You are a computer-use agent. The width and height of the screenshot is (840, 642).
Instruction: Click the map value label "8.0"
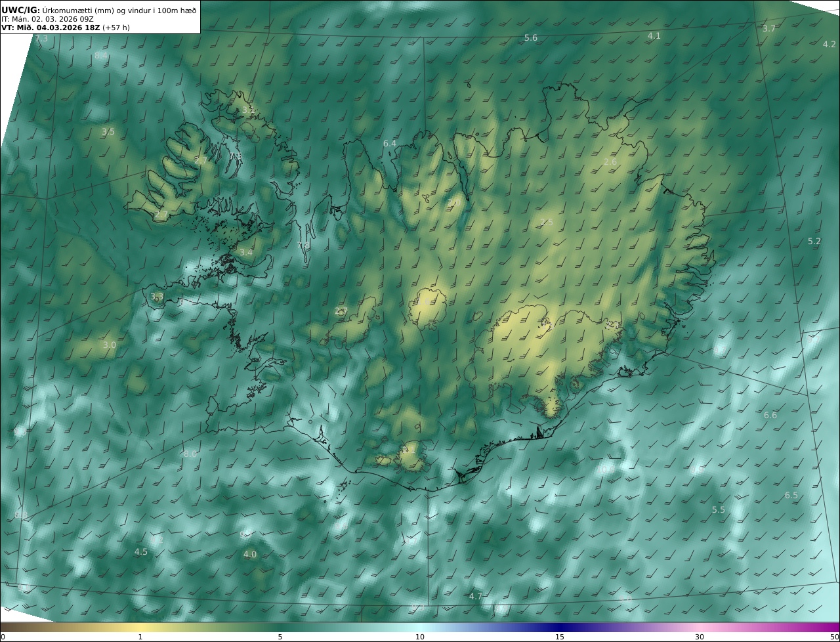(x=190, y=454)
